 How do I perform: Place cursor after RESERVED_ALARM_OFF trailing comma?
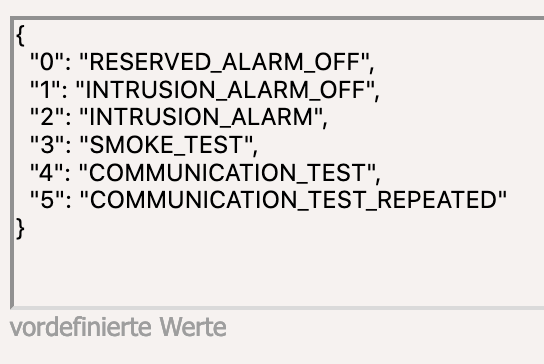tap(374, 63)
